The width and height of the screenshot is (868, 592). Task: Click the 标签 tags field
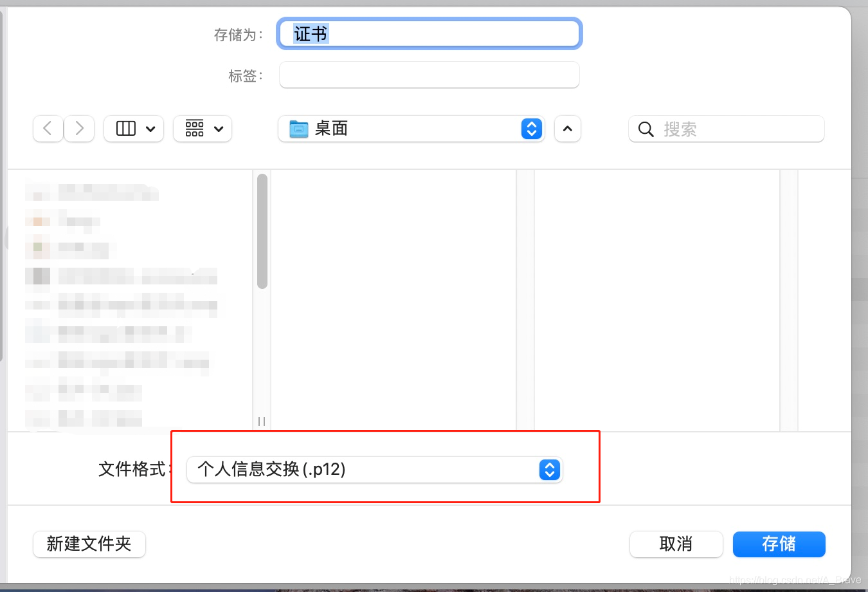coord(429,75)
